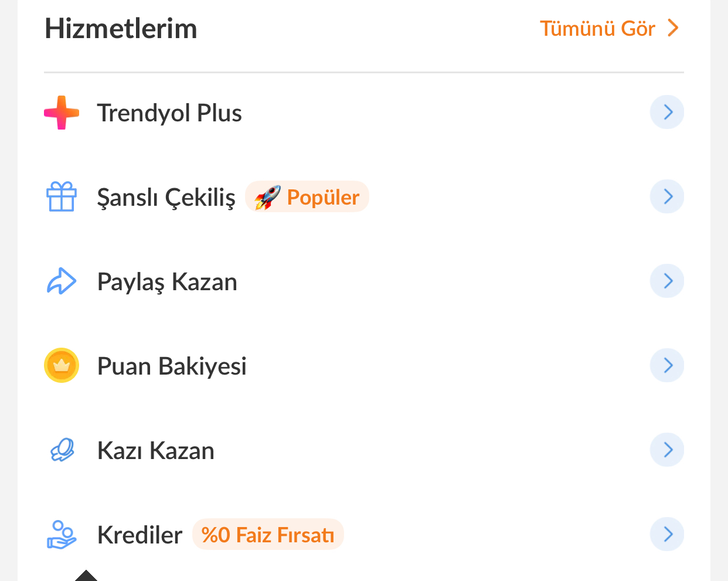The width and height of the screenshot is (728, 581).
Task: Open Şanslı Çekiliş via its right chevron
Action: coord(667,196)
